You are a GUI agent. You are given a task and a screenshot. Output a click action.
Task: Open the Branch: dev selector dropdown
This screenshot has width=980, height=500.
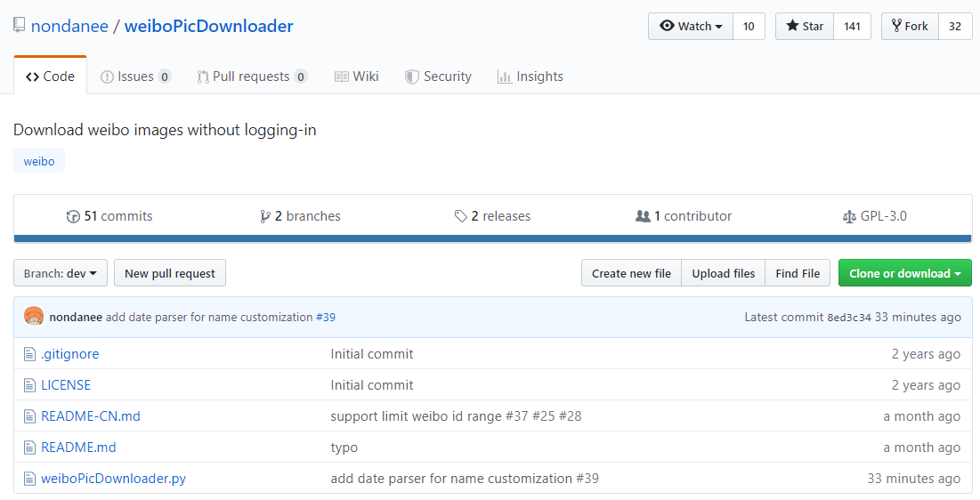point(61,273)
